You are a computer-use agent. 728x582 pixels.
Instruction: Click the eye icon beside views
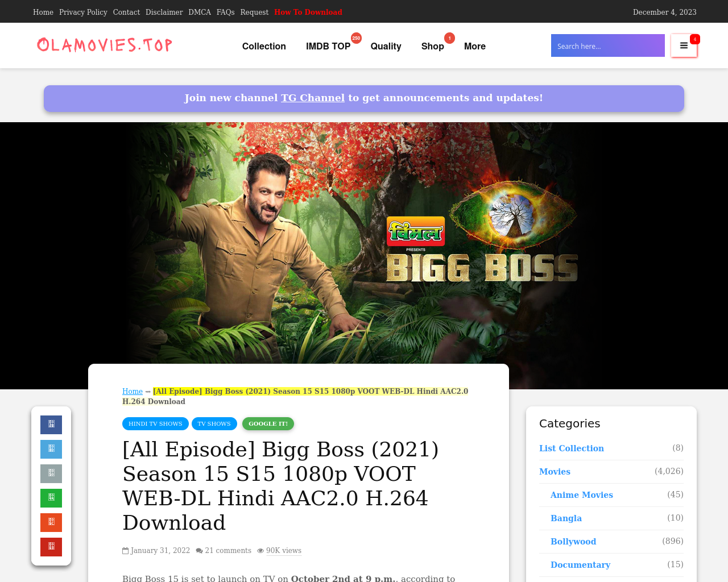260,551
